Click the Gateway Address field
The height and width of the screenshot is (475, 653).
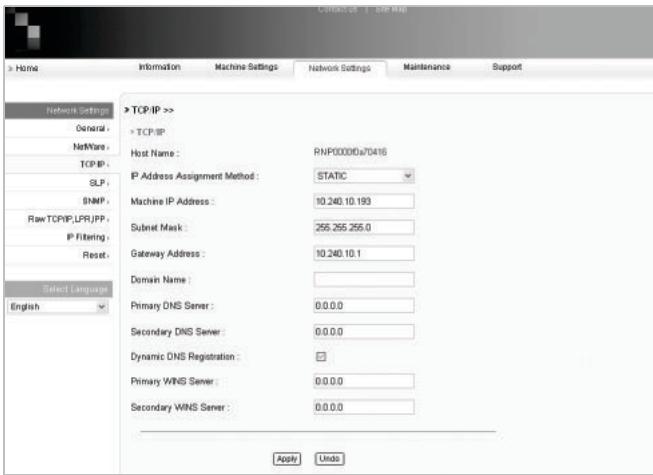pos(364,253)
